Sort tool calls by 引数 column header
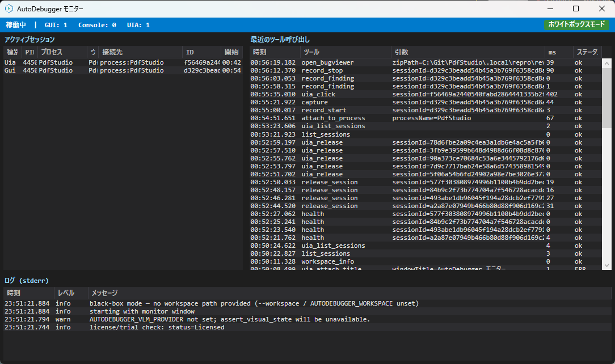The image size is (615, 364). 467,52
